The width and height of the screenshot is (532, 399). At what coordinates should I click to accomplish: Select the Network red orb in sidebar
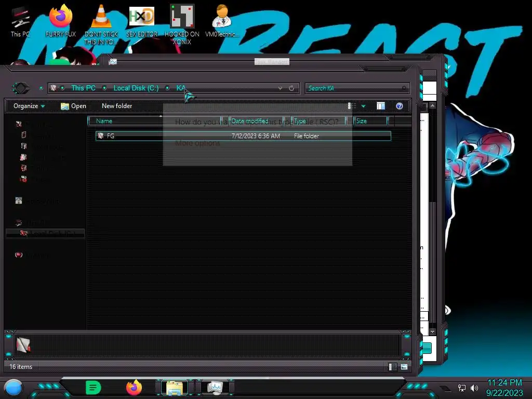[19, 255]
